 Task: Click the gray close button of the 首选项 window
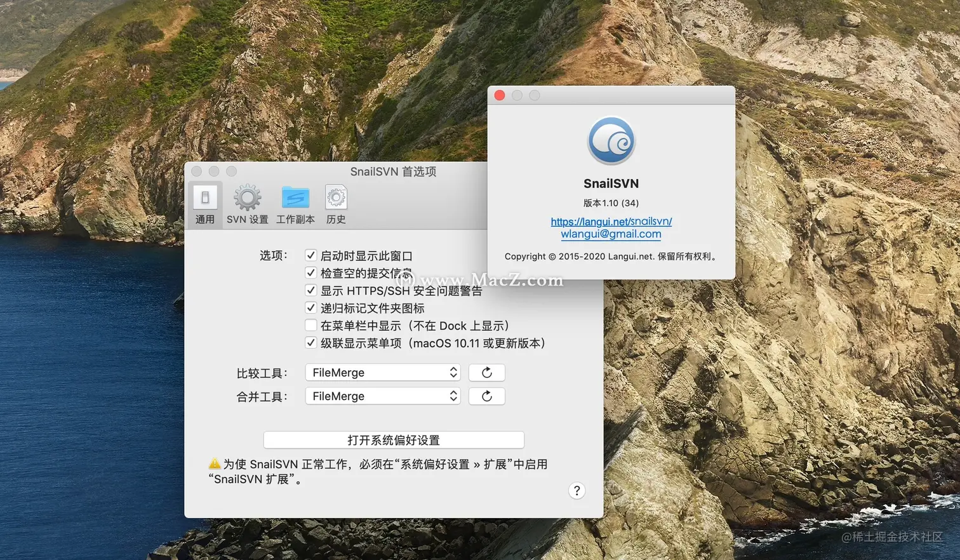[x=196, y=171]
